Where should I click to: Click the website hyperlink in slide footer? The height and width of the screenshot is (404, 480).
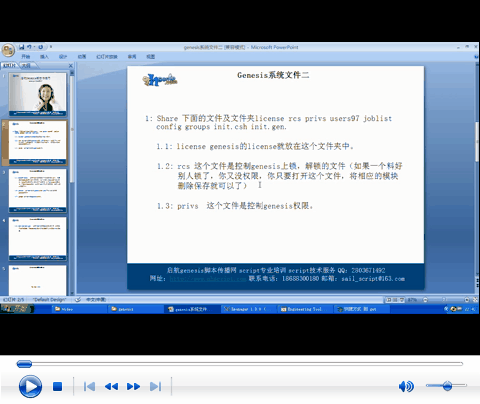click(208, 279)
